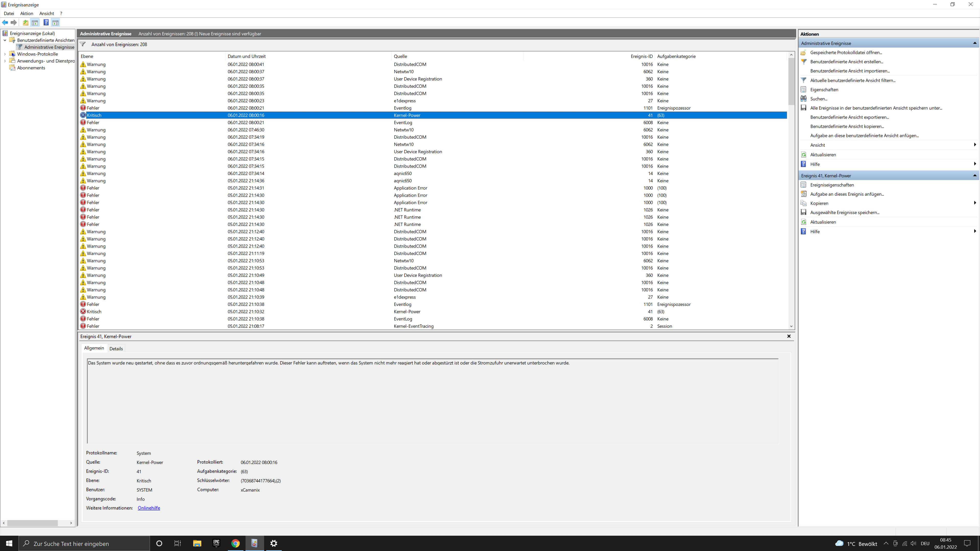Collapse the Benutzerdefinierte Ansichten tree node
The width and height of the screenshot is (980, 551).
pos(5,40)
